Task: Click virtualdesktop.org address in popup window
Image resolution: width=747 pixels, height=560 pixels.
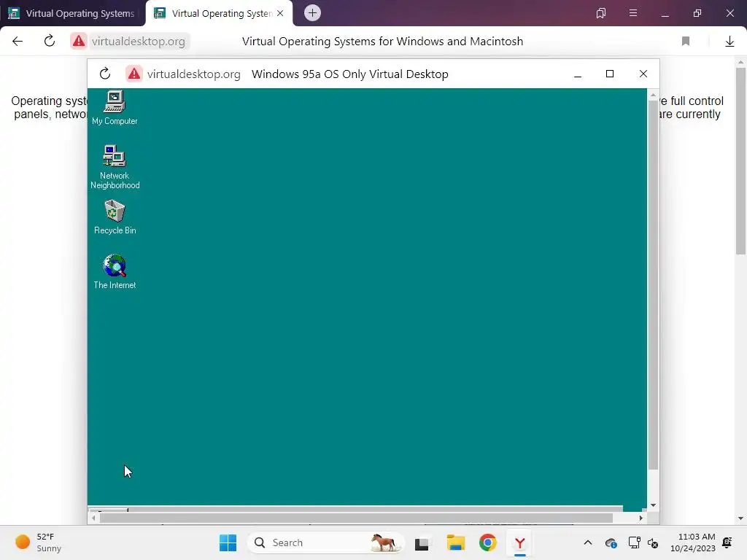Action: point(193,74)
